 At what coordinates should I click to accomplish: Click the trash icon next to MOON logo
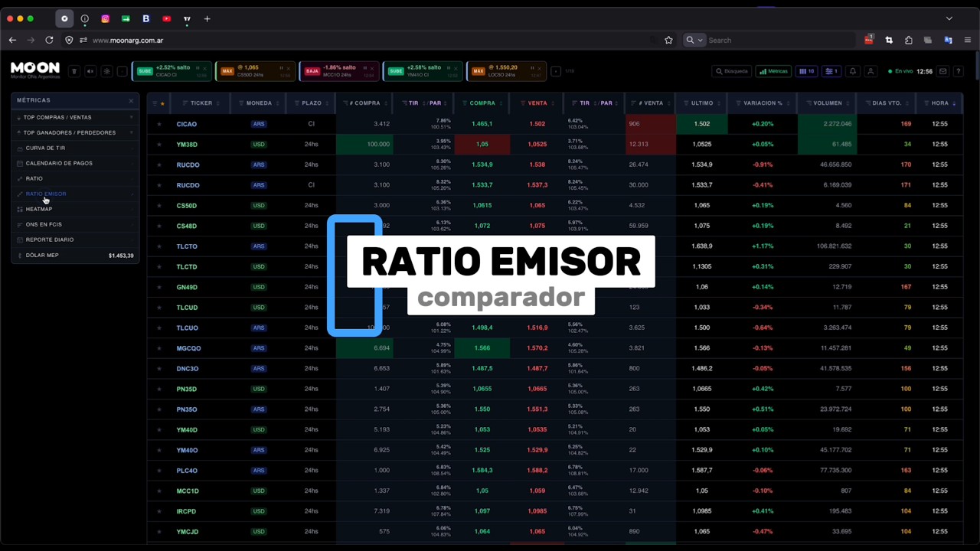tap(74, 71)
